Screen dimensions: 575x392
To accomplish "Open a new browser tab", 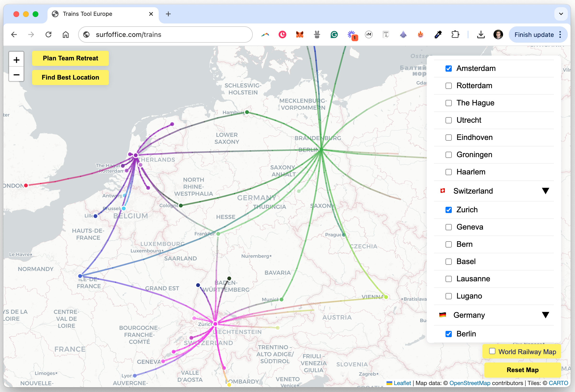I will tap(168, 14).
